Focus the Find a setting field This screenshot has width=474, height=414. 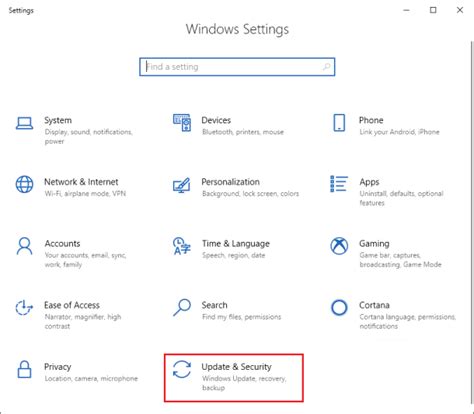coord(237,67)
